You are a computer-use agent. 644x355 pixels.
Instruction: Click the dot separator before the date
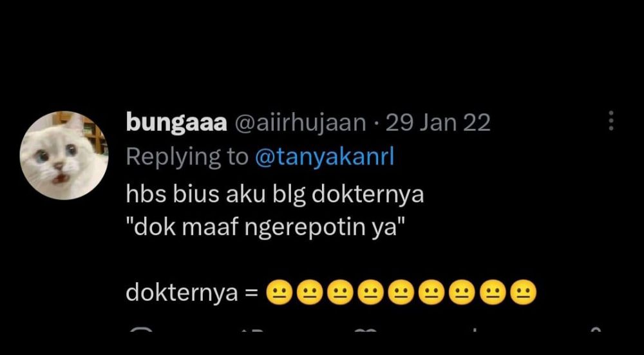[376, 123]
